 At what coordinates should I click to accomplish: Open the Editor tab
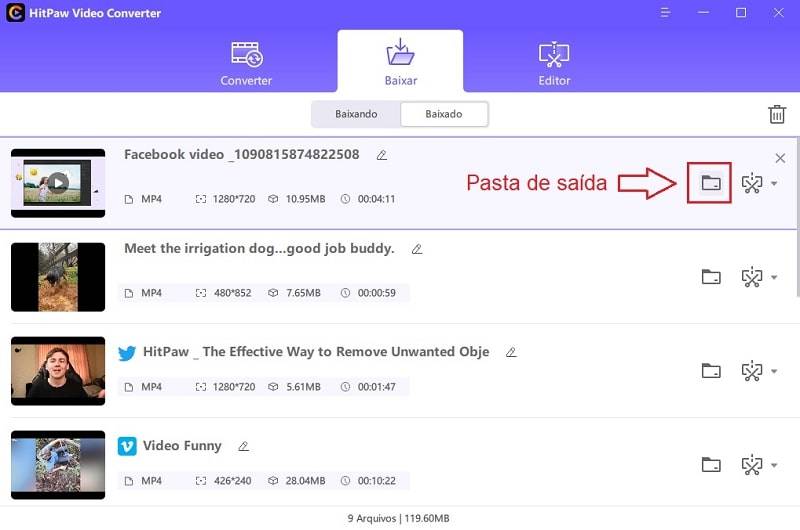[554, 63]
